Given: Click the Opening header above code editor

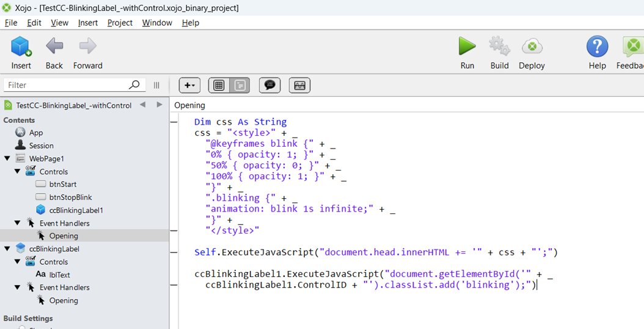Looking at the screenshot, I should (189, 105).
